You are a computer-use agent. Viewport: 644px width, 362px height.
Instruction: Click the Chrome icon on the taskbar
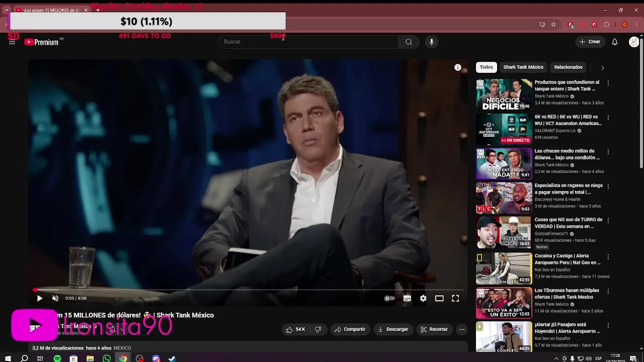click(x=123, y=358)
